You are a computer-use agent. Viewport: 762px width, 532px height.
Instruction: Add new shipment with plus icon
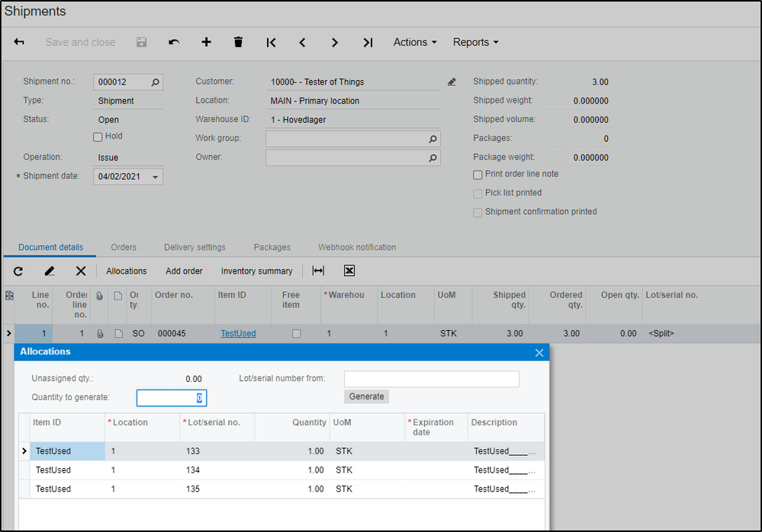(x=206, y=43)
